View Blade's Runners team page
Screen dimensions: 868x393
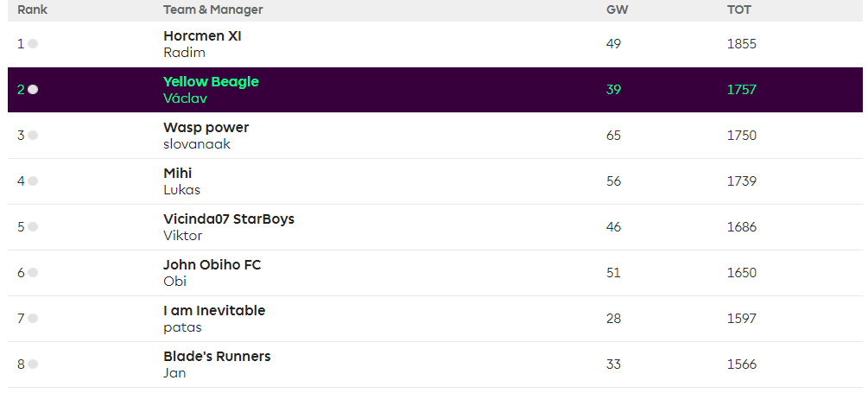(217, 357)
